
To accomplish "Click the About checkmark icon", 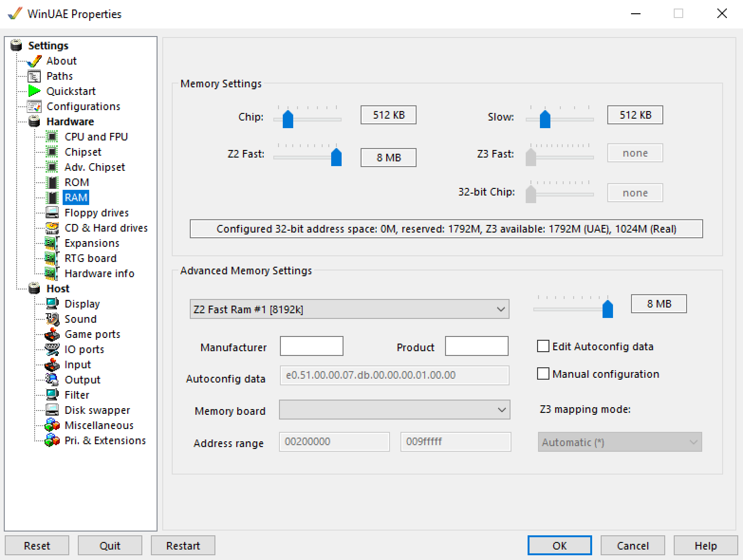I will tap(34, 61).
